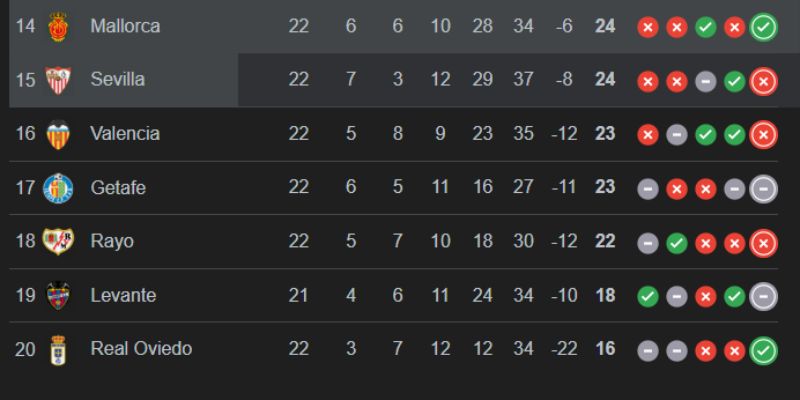
Task: Click the Real Oviedo club crest
Action: [57, 350]
